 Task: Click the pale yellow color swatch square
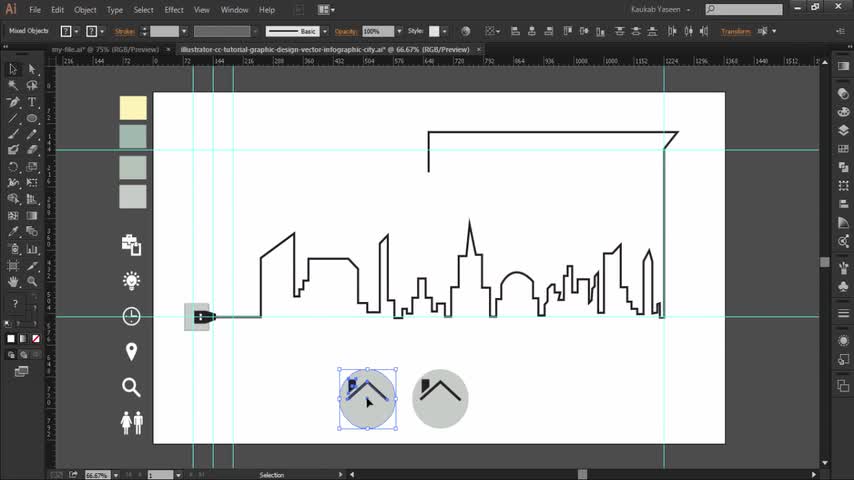coord(133,108)
